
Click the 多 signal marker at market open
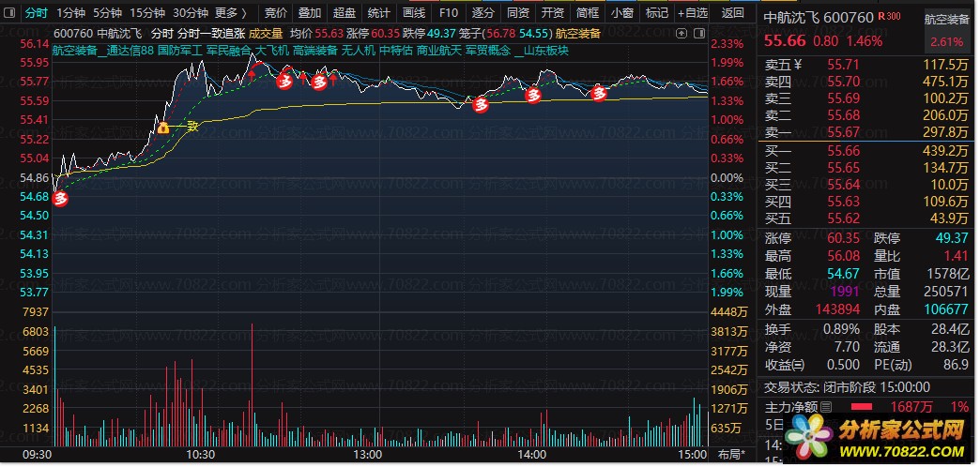[61, 199]
